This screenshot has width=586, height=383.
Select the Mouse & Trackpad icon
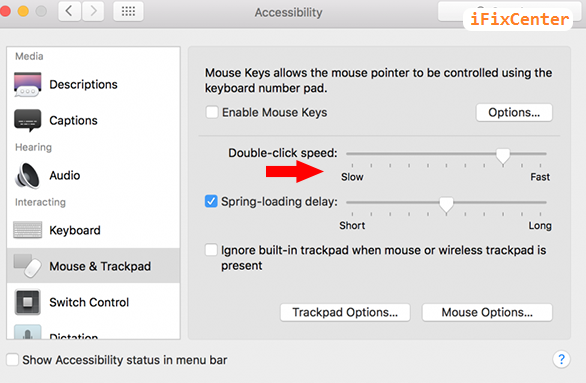coord(28,266)
